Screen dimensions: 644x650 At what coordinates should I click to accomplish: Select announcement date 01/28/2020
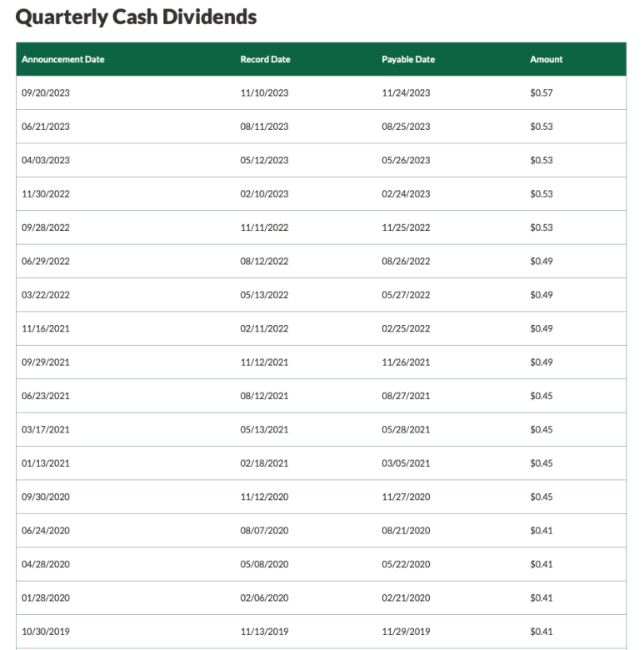click(x=46, y=598)
